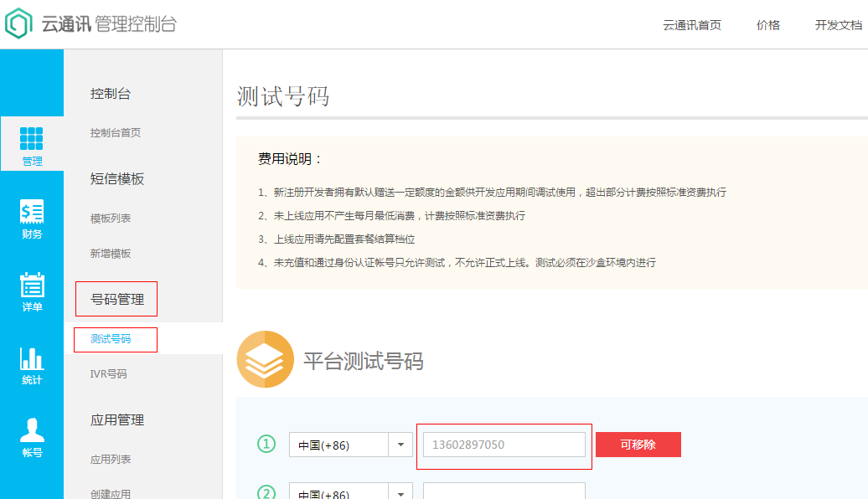Select IVR号码 menu item

tap(109, 374)
